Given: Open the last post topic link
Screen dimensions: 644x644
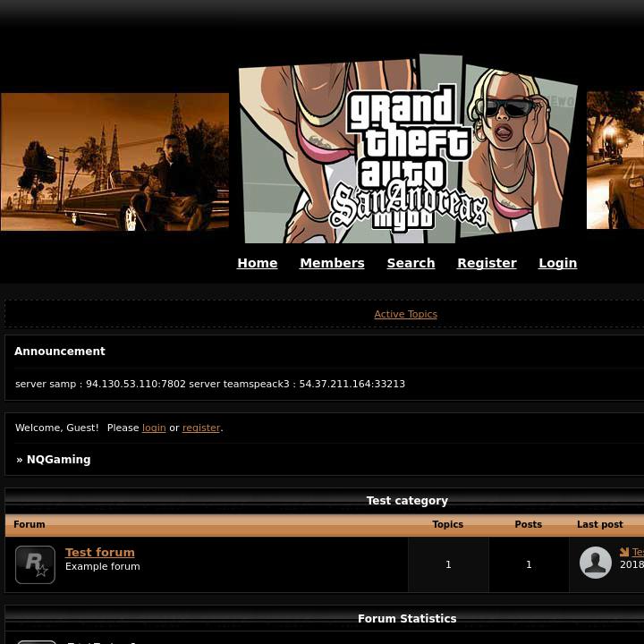Looking at the screenshot, I should 638,552.
